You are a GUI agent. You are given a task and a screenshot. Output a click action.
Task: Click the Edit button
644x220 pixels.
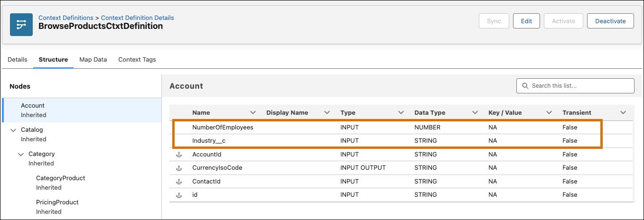click(x=526, y=21)
